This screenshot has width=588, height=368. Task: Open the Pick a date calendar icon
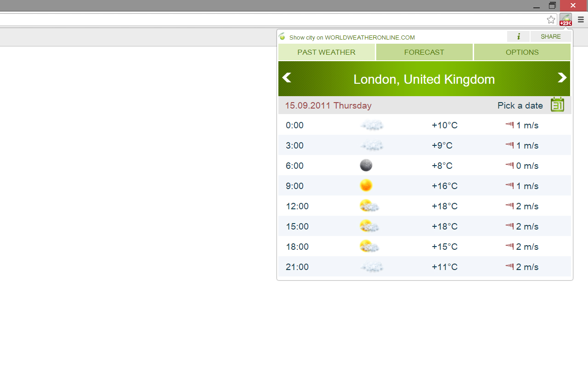coord(557,105)
